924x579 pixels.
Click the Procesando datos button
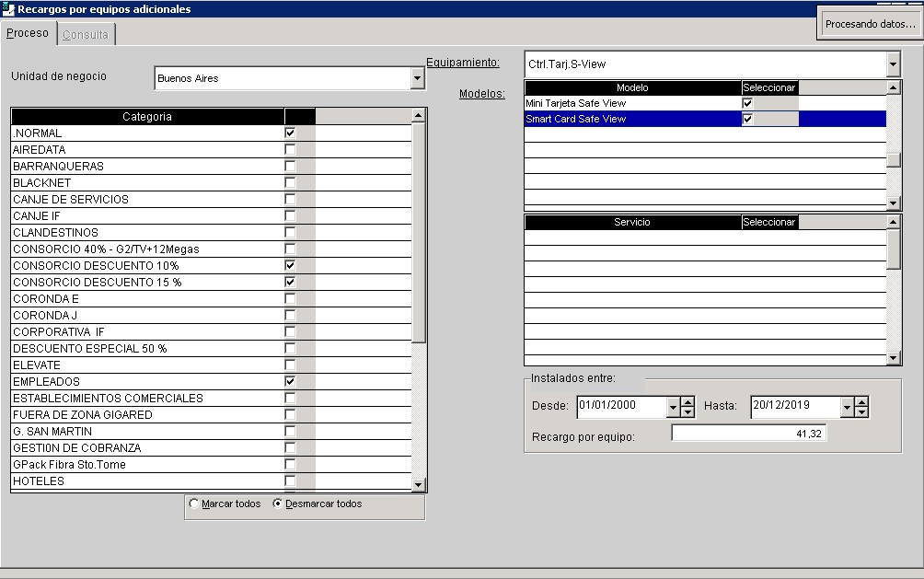pos(870,24)
